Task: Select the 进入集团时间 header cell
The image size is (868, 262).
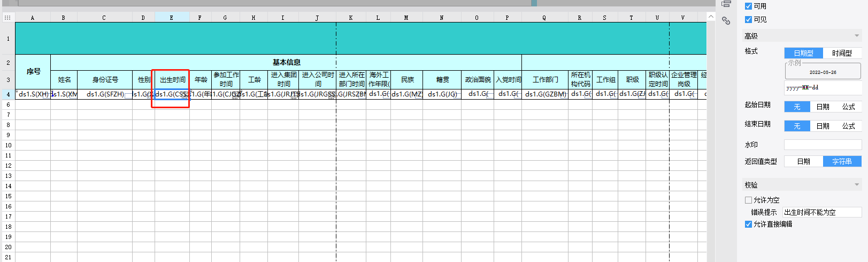Action: [283, 80]
